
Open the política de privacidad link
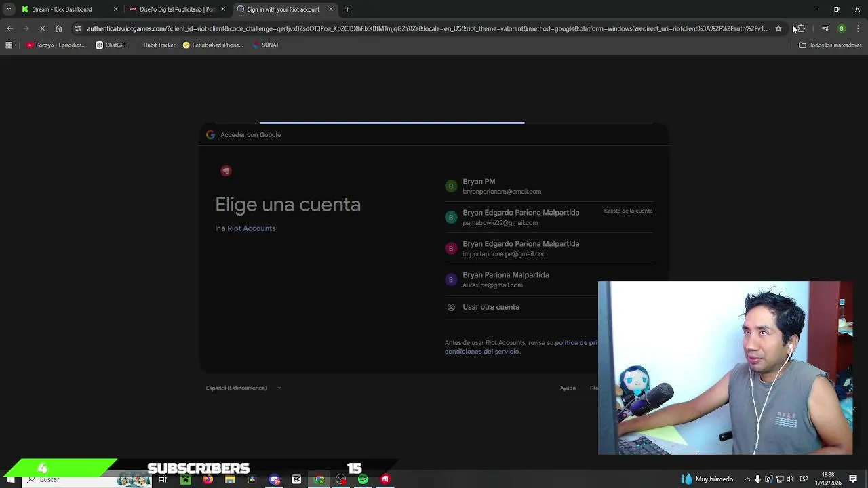point(576,343)
